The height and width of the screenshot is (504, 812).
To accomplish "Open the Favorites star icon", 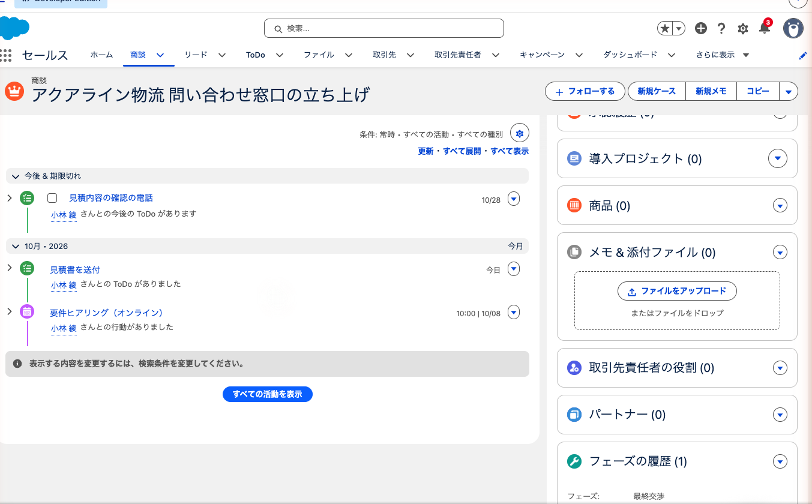I will [x=665, y=28].
